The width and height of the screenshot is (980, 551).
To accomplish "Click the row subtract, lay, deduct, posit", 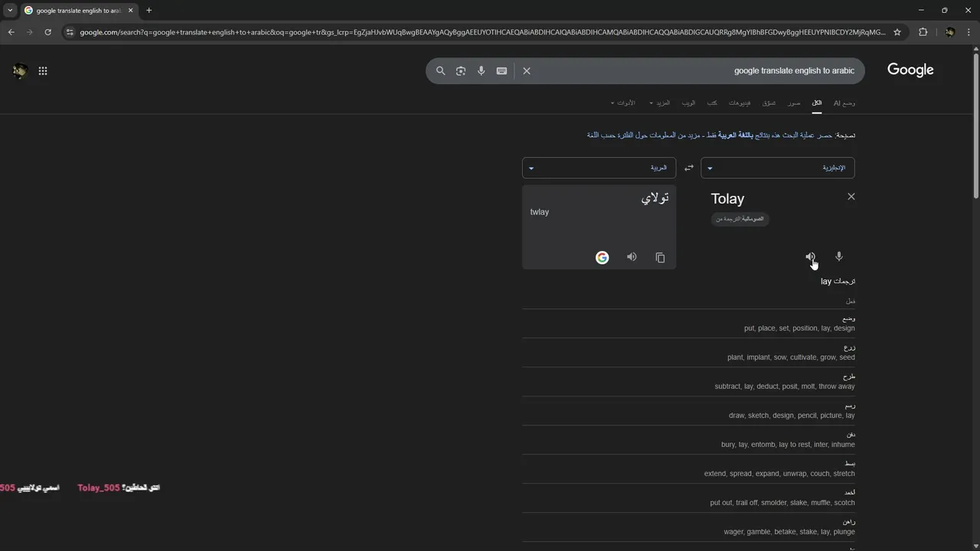I will tap(689, 381).
